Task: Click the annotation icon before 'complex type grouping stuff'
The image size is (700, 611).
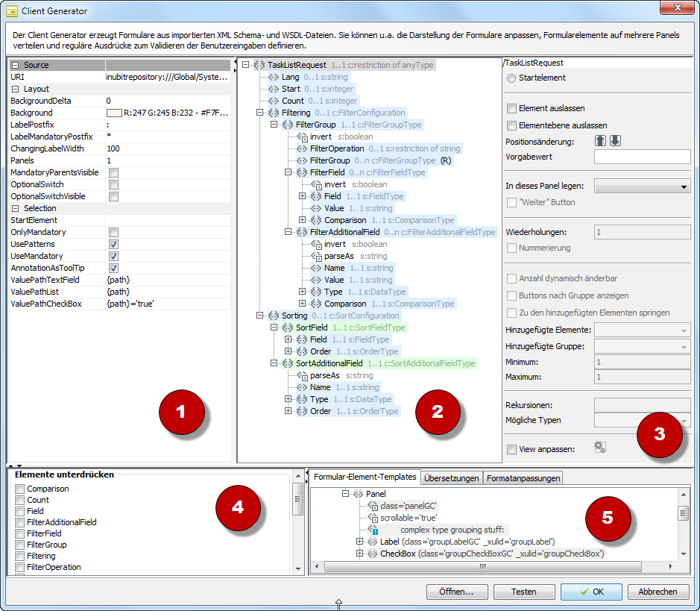Action: coord(373,530)
